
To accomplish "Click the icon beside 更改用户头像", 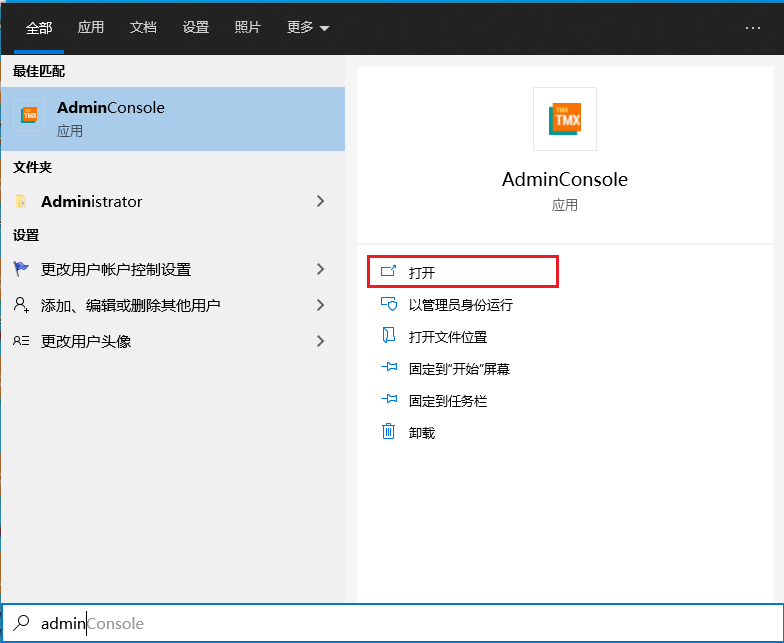I will (21, 341).
